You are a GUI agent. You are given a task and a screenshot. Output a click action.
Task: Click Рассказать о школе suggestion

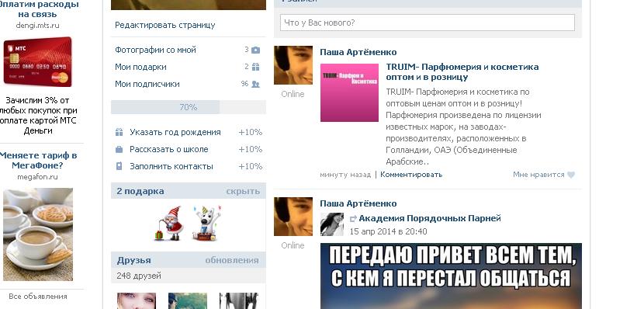click(169, 150)
